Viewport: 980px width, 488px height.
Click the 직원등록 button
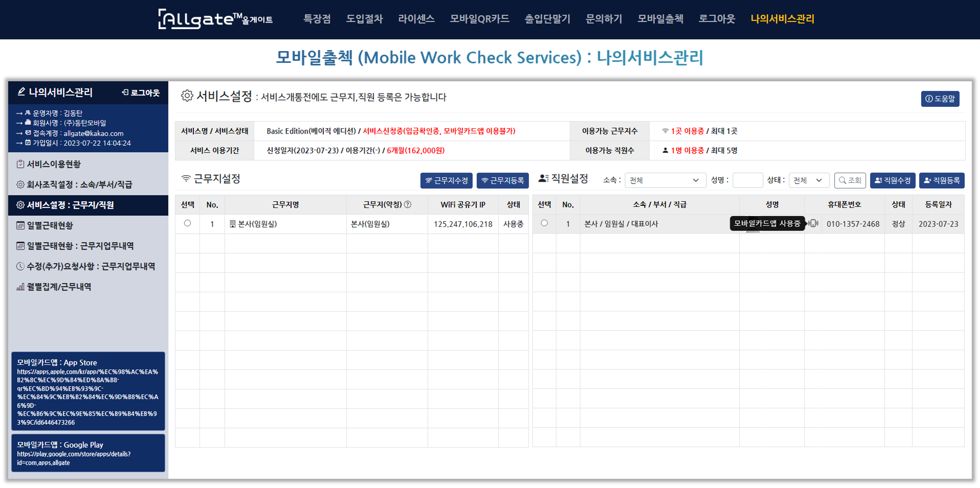[941, 180]
